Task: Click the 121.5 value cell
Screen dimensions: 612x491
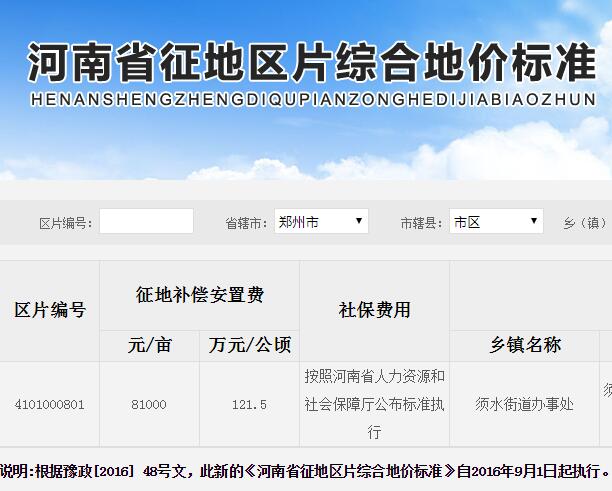Action: click(249, 404)
